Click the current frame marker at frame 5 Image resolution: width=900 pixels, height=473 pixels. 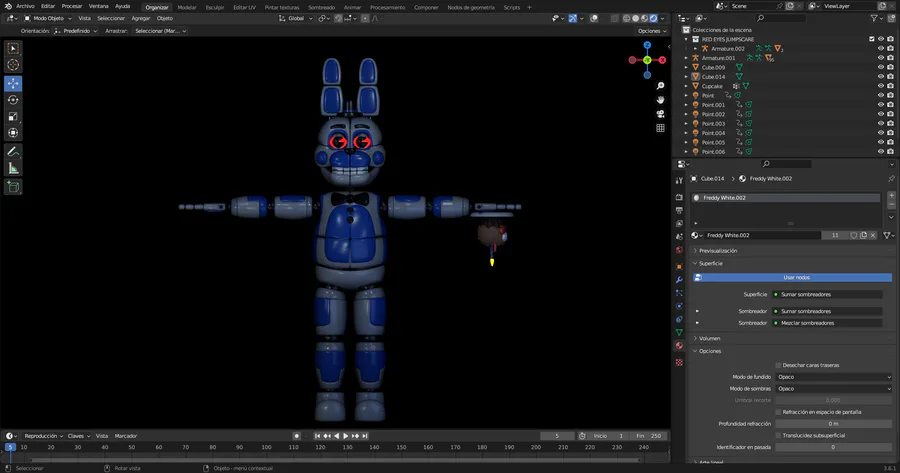click(10, 447)
